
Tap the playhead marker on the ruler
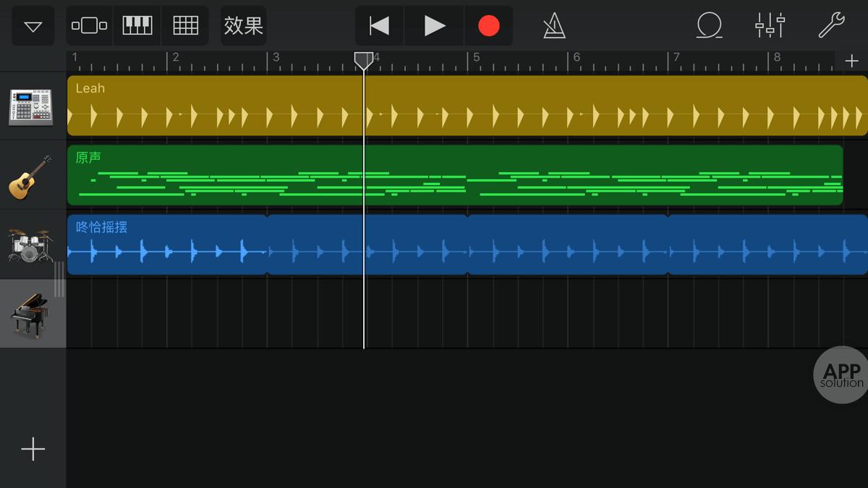click(364, 60)
